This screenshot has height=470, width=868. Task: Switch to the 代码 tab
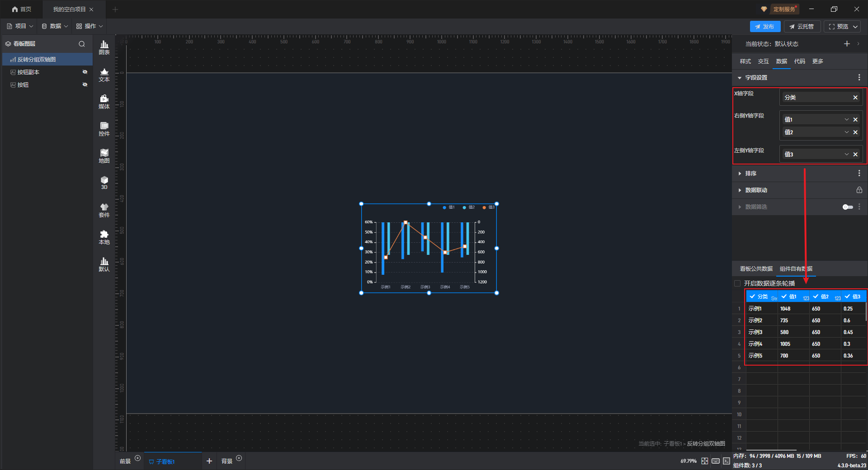tap(799, 61)
